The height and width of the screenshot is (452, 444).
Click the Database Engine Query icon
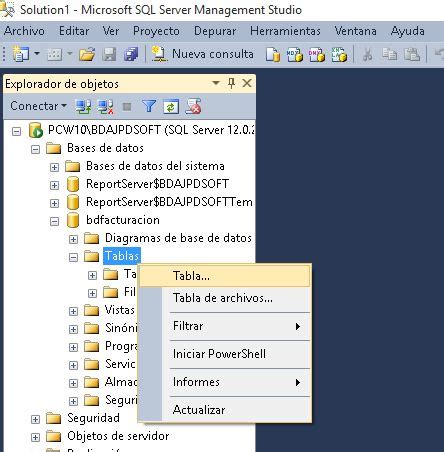273,55
